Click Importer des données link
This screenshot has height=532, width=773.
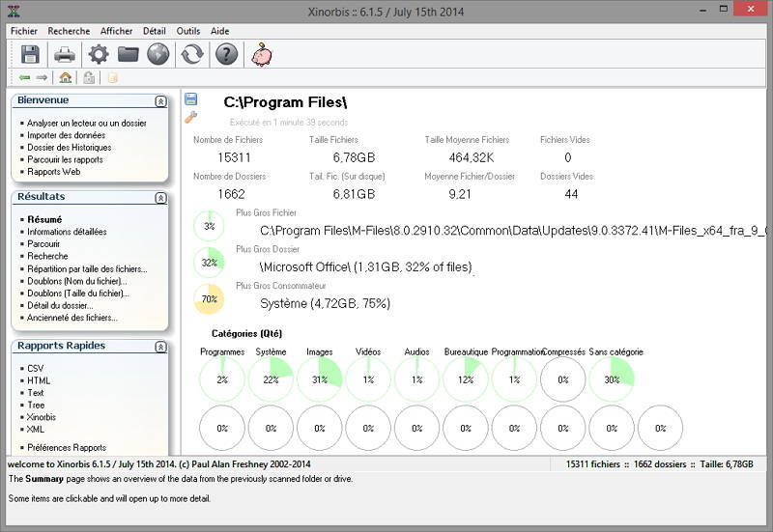click(x=66, y=135)
